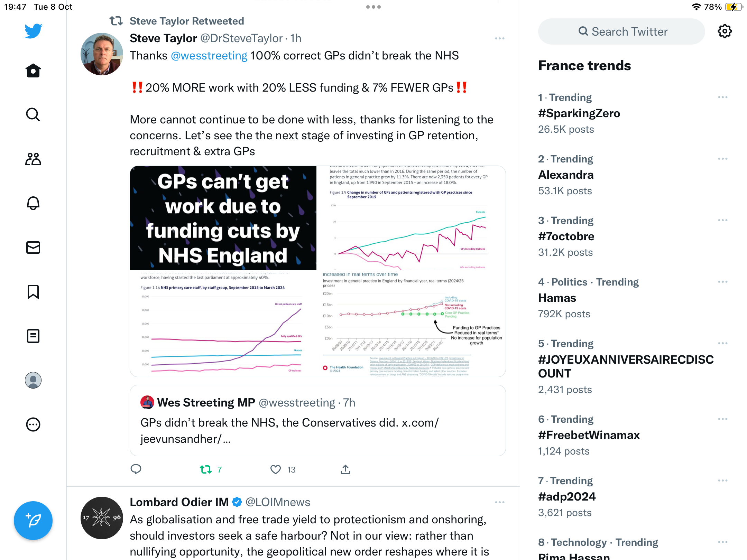This screenshot has height=560, width=747.
Task: Open the profile avatar menu in the sidebar
Action: pos(33,380)
